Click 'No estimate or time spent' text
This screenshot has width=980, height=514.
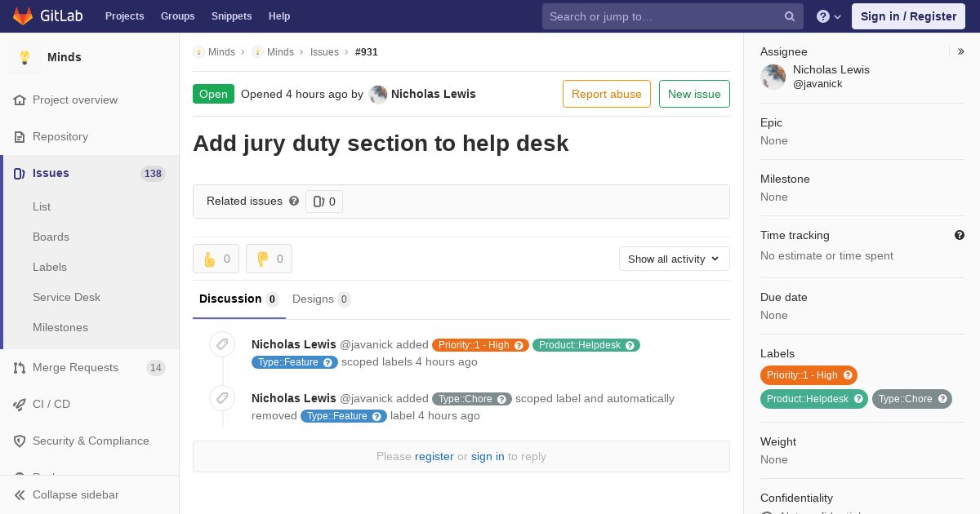pos(826,255)
